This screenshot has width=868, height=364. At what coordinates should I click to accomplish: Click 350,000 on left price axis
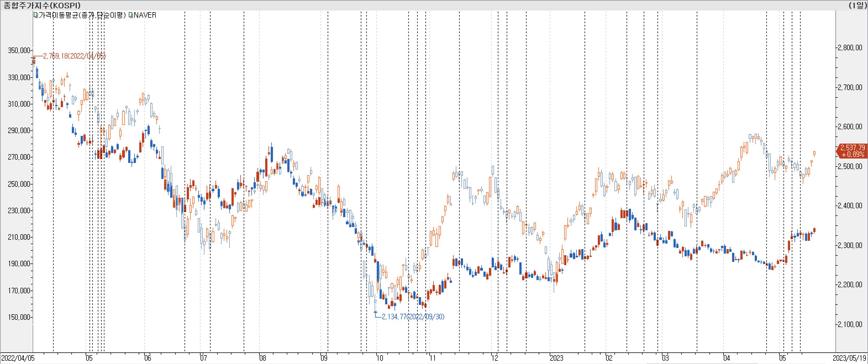pyautogui.click(x=19, y=51)
